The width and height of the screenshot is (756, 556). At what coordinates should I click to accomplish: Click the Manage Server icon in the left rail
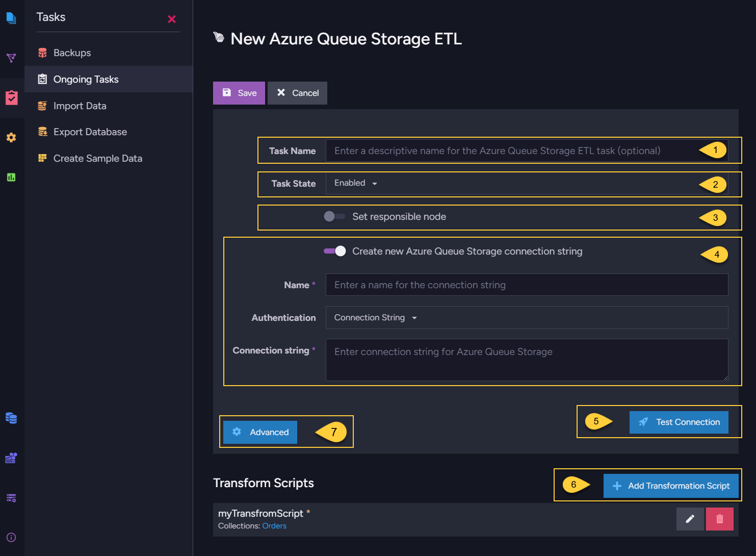coord(11,458)
